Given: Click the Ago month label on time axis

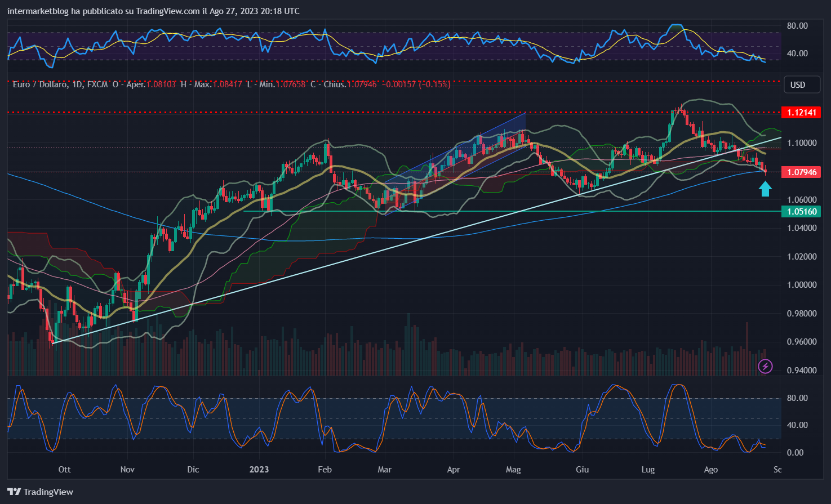Looking at the screenshot, I should [711, 469].
